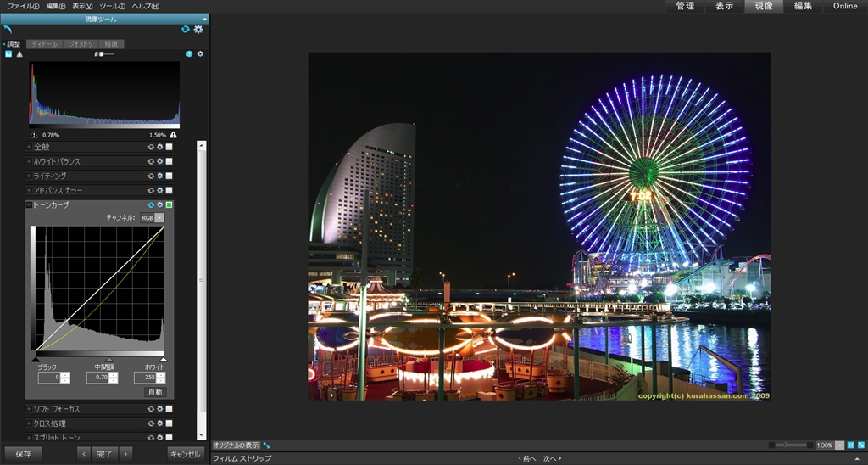The height and width of the screenshot is (465, 868).
Task: Click the undo arrow icon below the develop tools header
Action: point(8,29)
